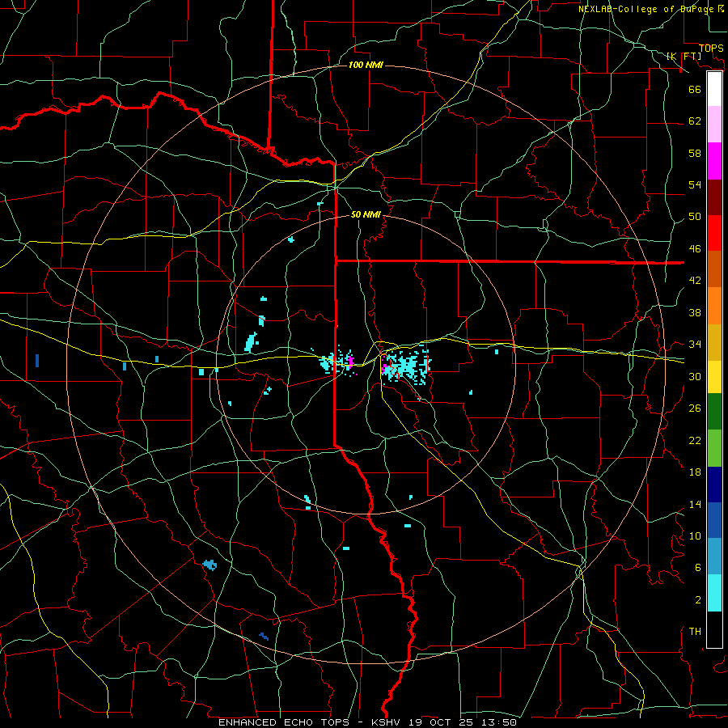Select the light green legend swatch
This screenshot has height=728, width=728.
click(x=714, y=448)
